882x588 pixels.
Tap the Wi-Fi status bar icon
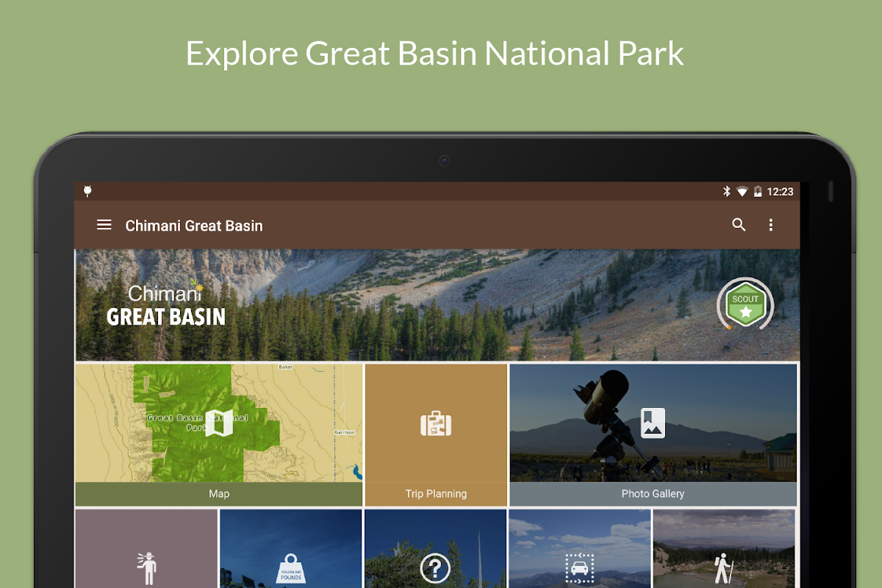coord(742,192)
